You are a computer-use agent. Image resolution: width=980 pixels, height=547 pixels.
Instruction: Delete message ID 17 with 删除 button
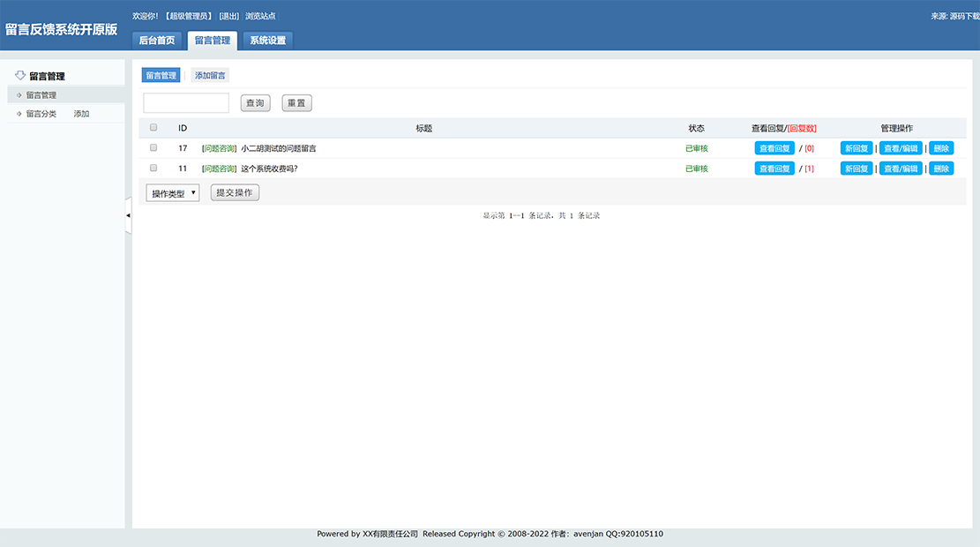941,148
